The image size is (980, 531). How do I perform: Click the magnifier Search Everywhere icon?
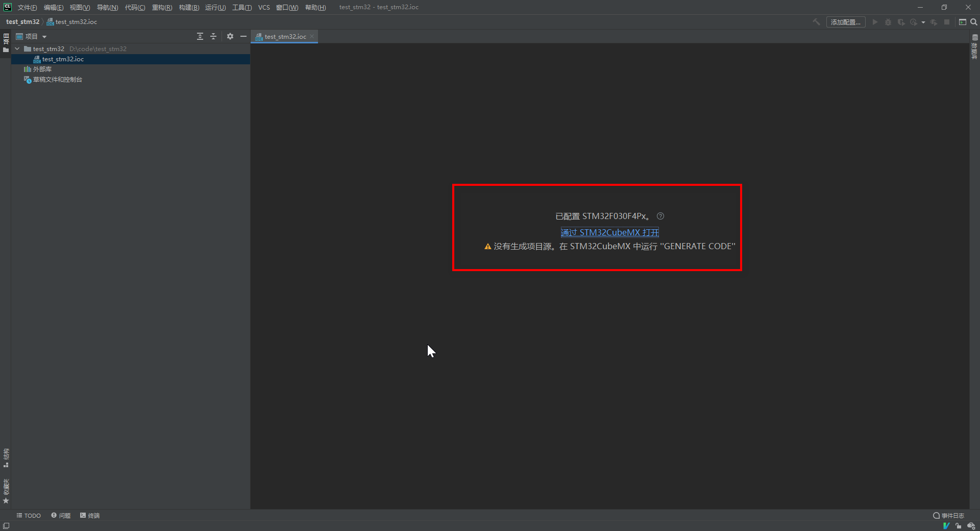pos(974,22)
